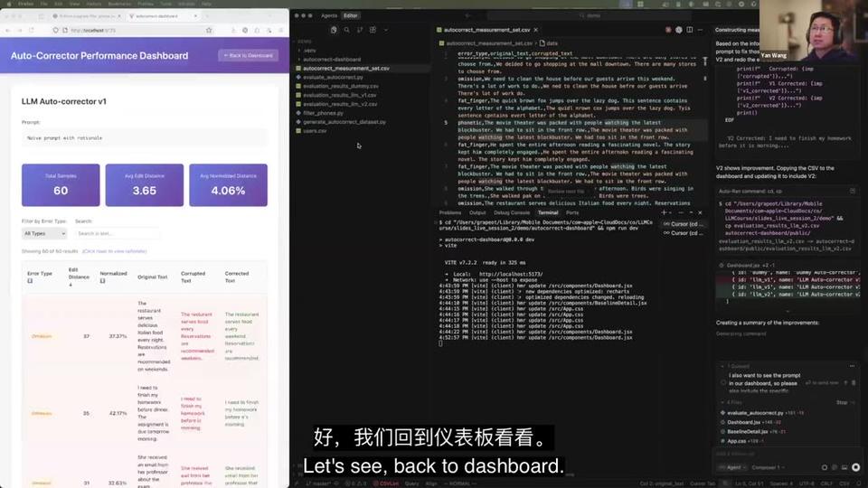The height and width of the screenshot is (488, 868).
Task: Open generate_autocorrect_dataset.py file
Action: coord(344,122)
